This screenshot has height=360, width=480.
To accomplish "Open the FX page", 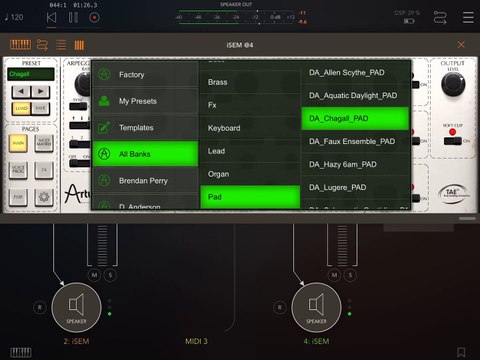I will coord(44,170).
